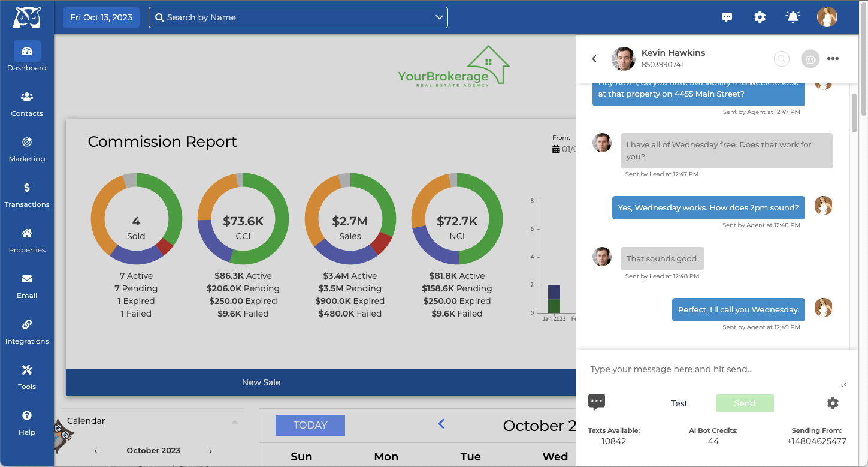Open the notifications bell icon
Image resolution: width=868 pixels, height=467 pixels.
(x=793, y=17)
